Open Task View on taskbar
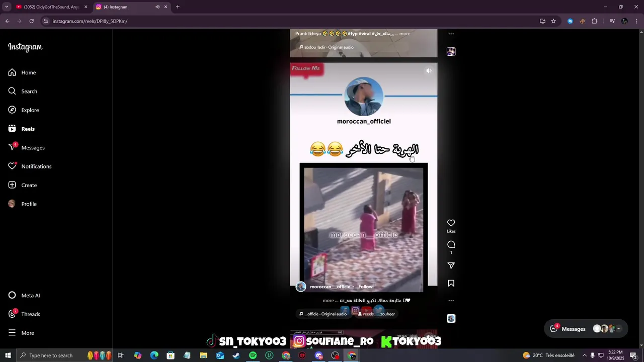The height and width of the screenshot is (362, 644). click(x=121, y=355)
